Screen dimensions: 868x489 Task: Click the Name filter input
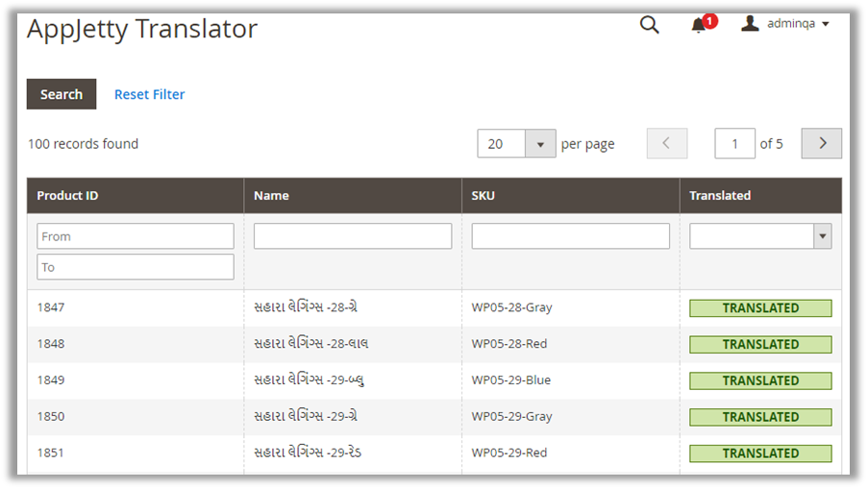tap(352, 236)
